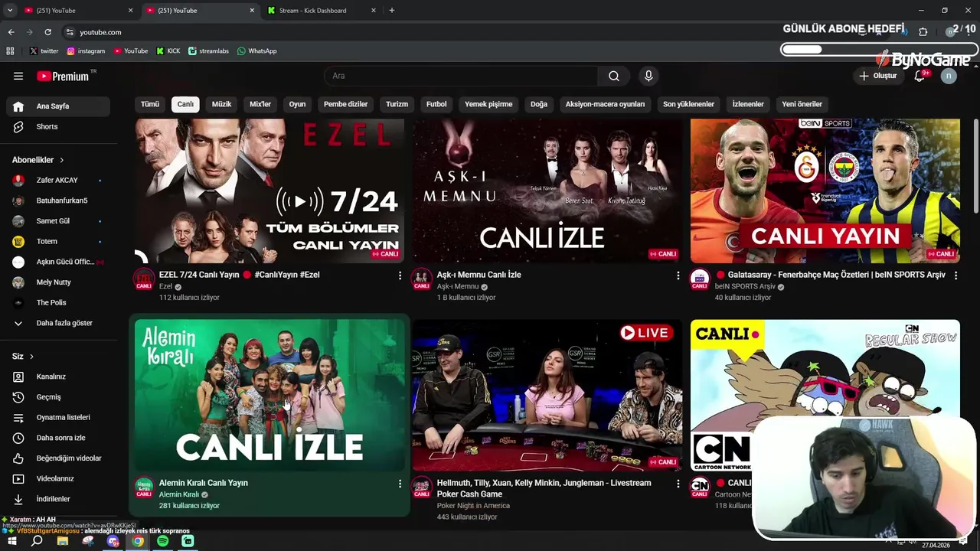The image size is (980, 551).
Task: Open the WhatsApp bookmark
Action: pos(256,51)
